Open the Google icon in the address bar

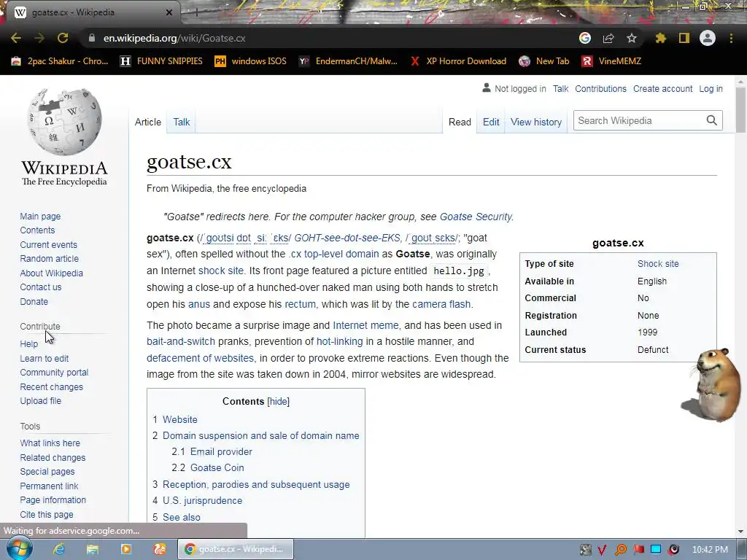click(x=585, y=38)
